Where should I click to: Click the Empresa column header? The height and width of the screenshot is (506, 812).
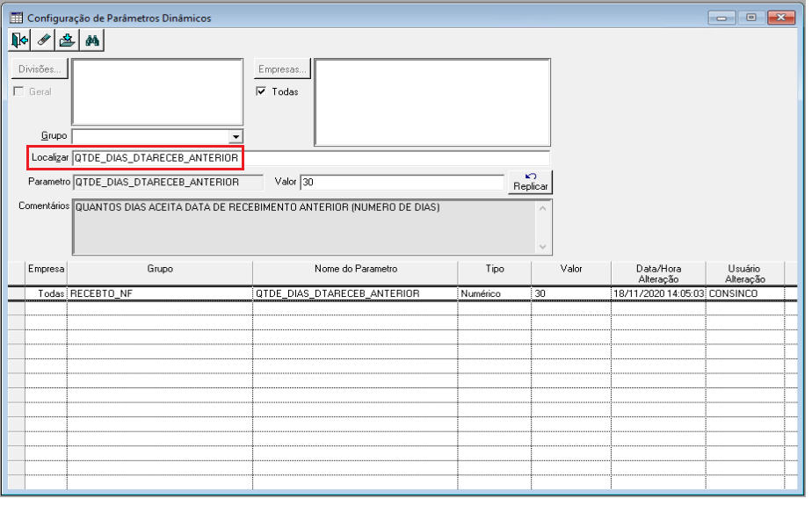click(46, 274)
